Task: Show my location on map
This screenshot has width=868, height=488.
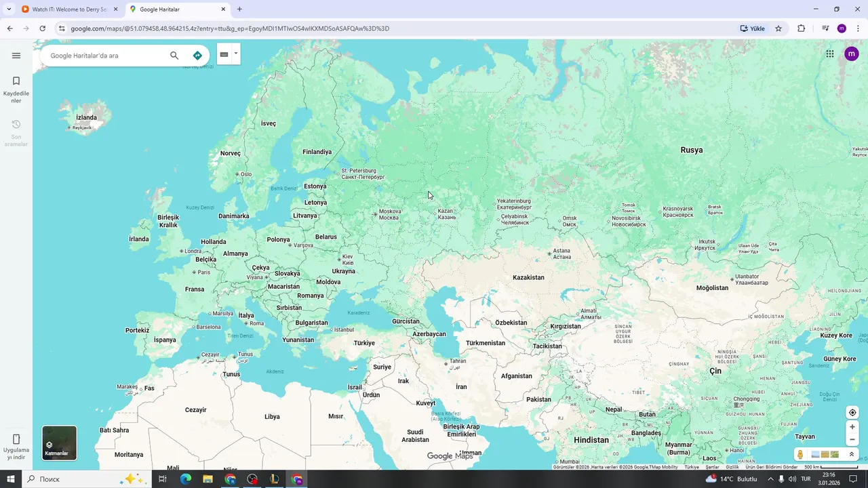Action: coord(852,413)
